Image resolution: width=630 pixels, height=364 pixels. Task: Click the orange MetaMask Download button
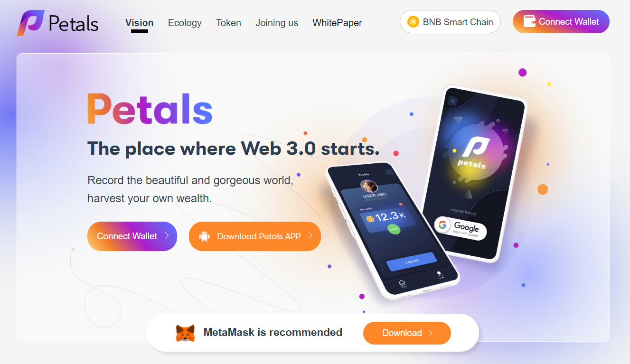click(x=407, y=333)
